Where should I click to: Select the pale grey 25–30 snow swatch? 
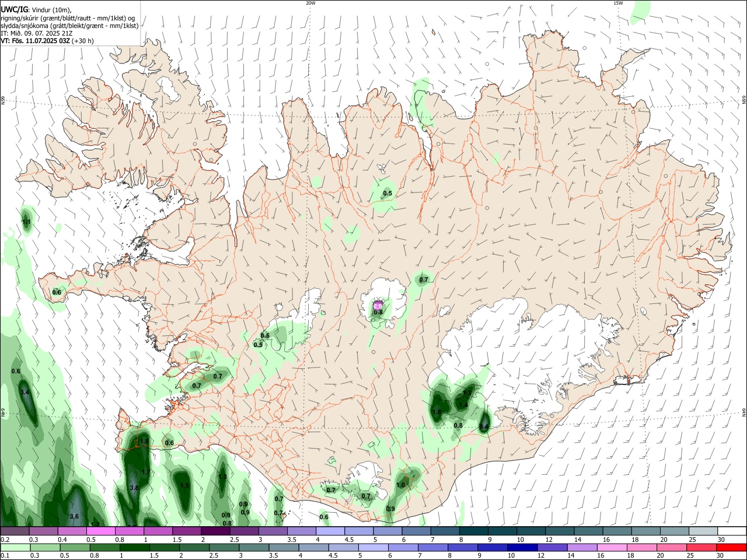point(703,531)
